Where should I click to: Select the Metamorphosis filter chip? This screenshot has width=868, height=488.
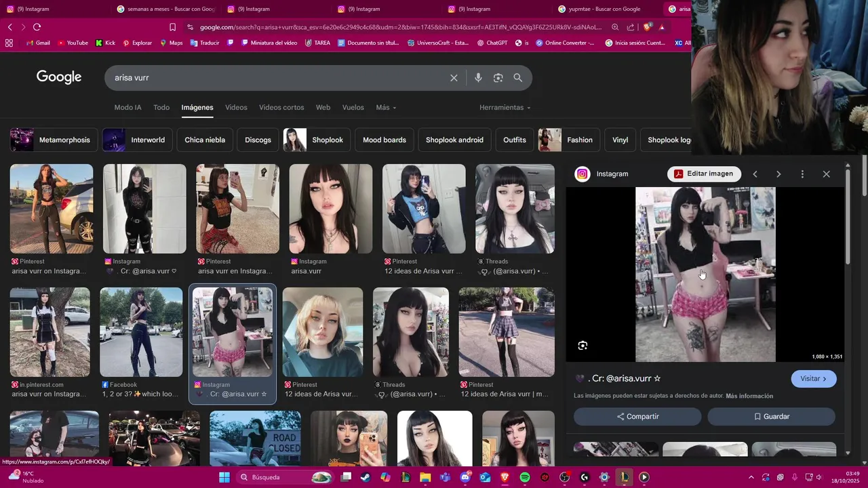click(53, 140)
